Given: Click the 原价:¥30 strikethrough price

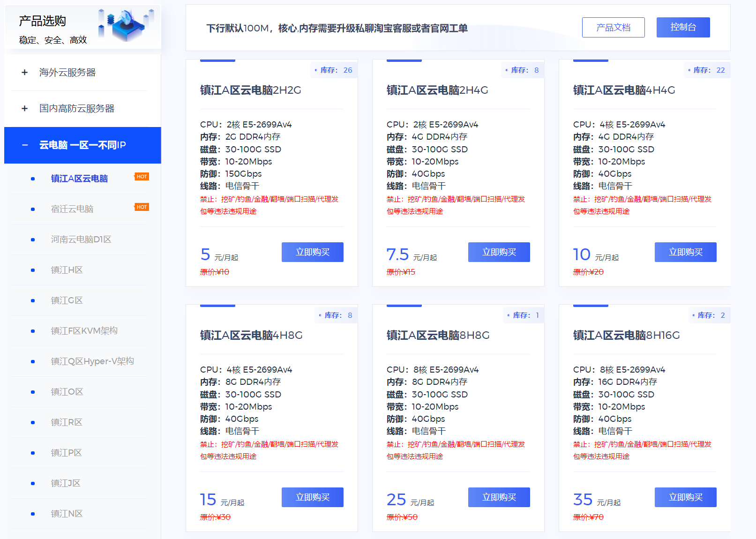Looking at the screenshot, I should 215,517.
